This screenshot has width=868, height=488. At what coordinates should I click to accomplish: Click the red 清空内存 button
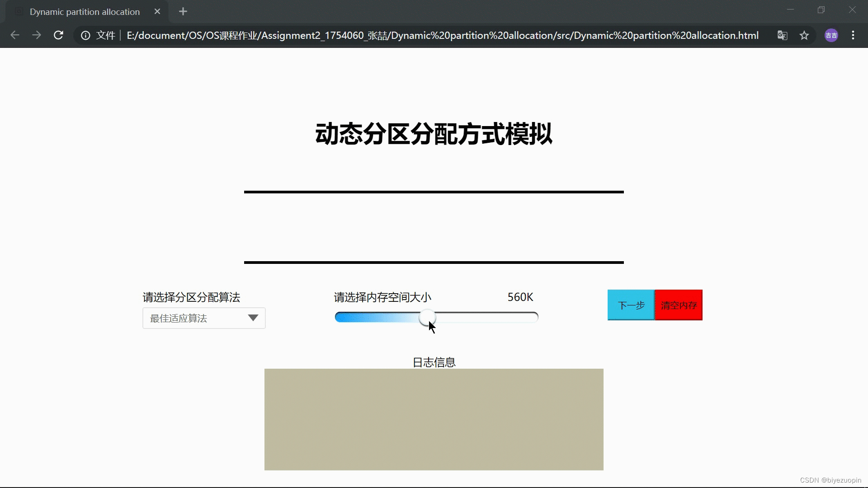click(679, 305)
